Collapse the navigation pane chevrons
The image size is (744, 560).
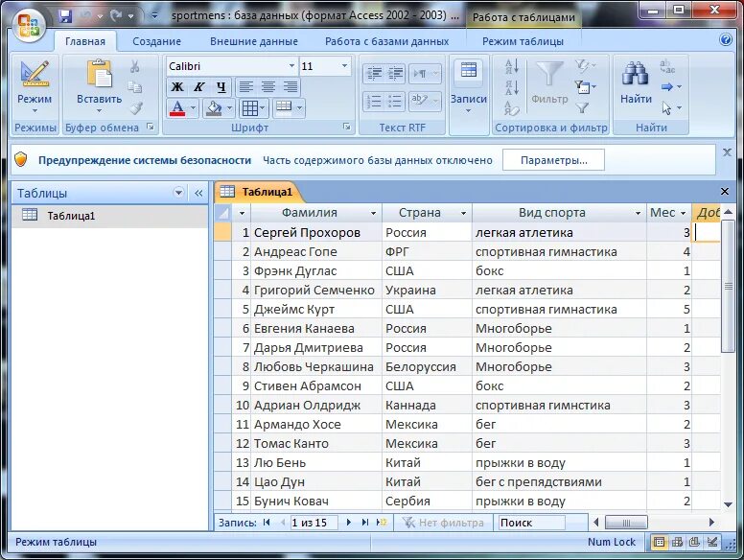click(198, 193)
